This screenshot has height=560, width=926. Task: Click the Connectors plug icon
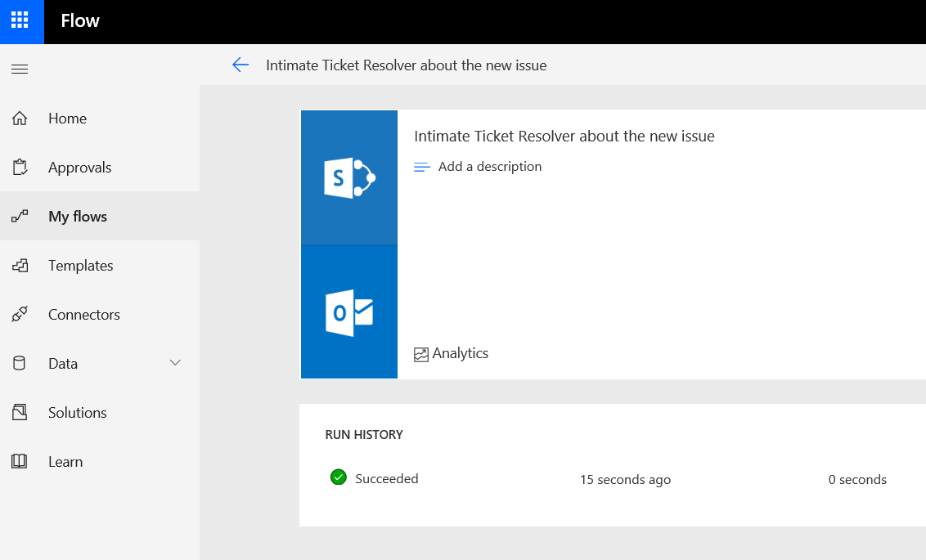(20, 315)
